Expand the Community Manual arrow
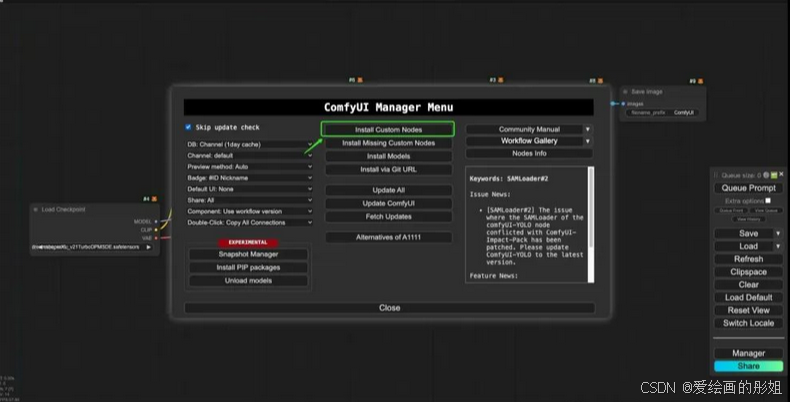Viewport: 790px width, 402px height. [587, 129]
